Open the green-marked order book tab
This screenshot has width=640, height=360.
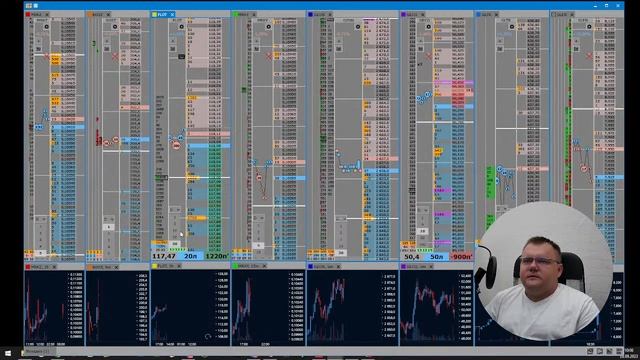pyautogui.click(x=244, y=14)
